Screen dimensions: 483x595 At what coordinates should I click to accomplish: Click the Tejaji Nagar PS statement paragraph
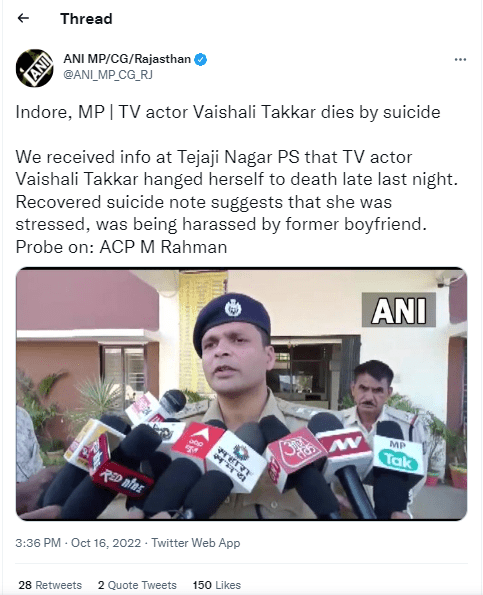click(236, 202)
